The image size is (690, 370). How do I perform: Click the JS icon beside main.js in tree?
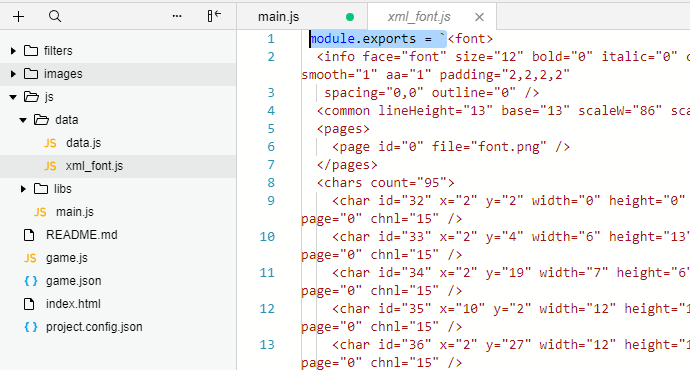[x=40, y=212]
